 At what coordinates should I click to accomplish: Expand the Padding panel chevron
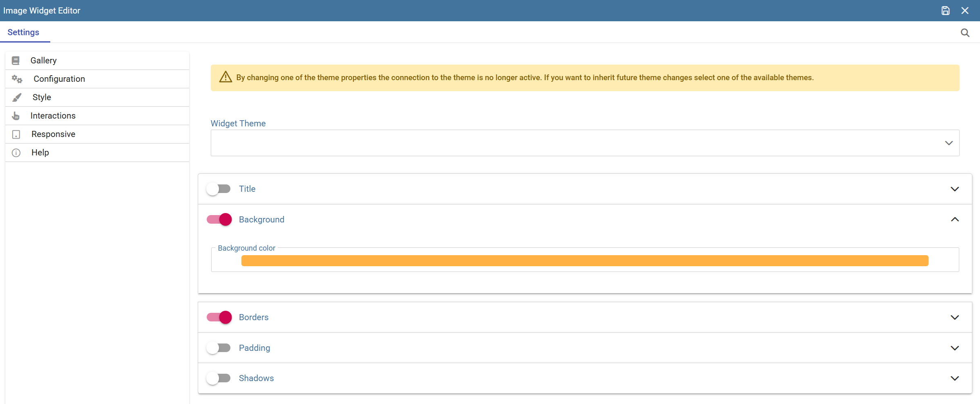pyautogui.click(x=955, y=348)
